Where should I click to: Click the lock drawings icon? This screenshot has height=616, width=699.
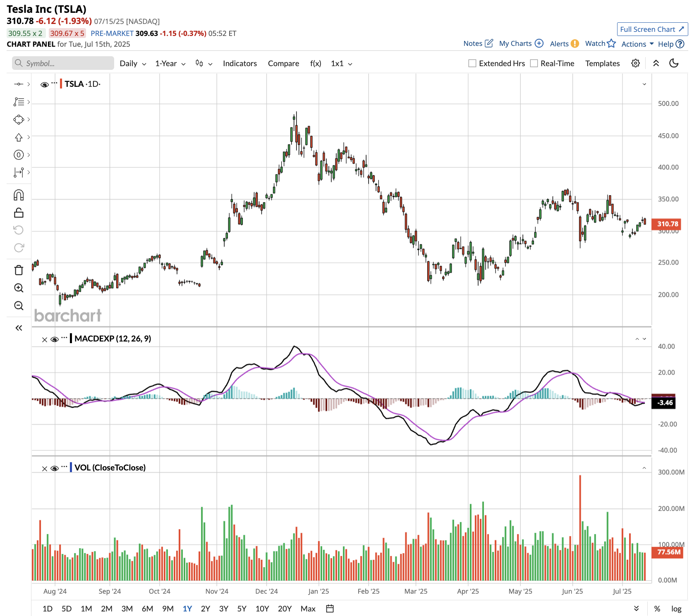[x=19, y=213]
